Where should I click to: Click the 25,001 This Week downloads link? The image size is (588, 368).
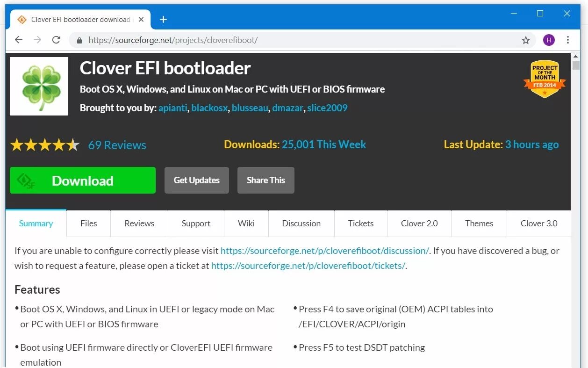[324, 144]
